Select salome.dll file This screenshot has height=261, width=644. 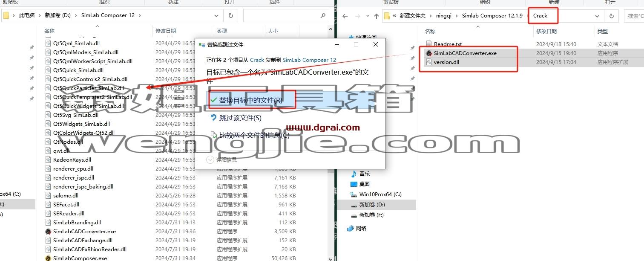point(66,196)
